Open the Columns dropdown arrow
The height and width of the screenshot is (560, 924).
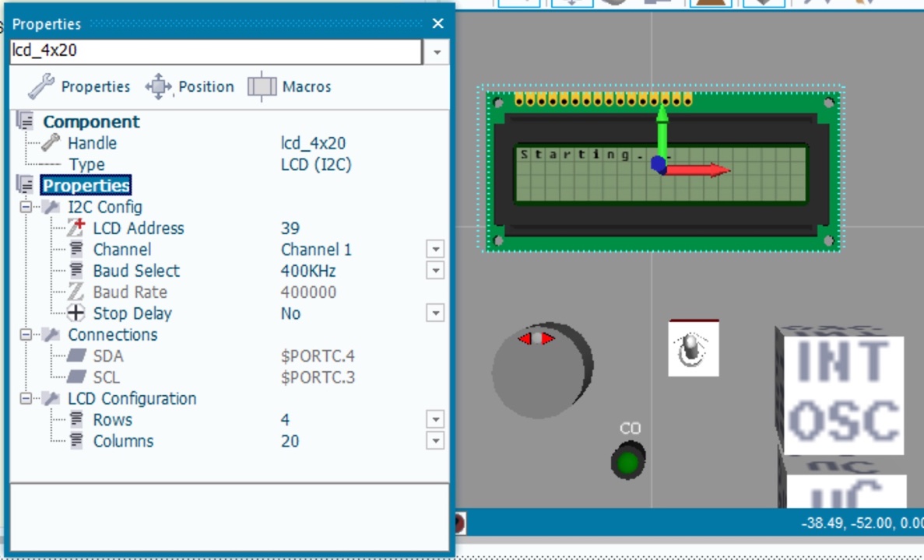point(435,441)
